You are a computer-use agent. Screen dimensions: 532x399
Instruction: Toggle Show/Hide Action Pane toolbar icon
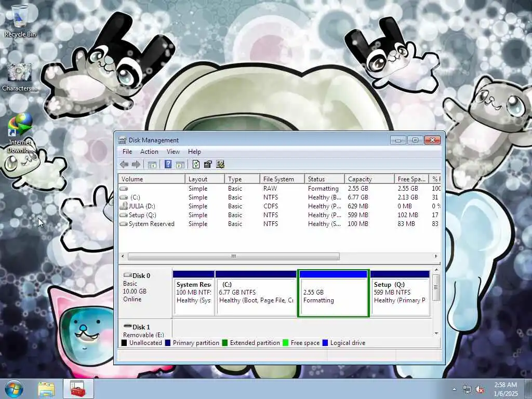180,165
